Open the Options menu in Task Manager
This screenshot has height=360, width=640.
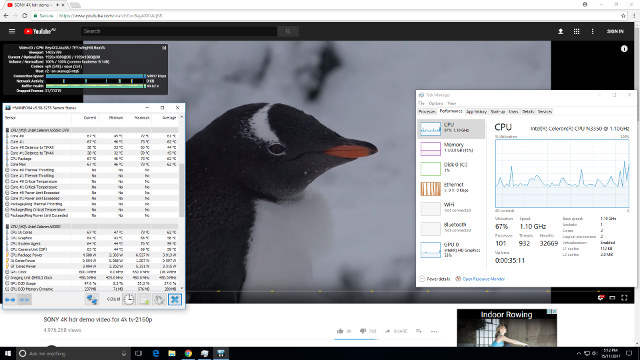pos(436,104)
